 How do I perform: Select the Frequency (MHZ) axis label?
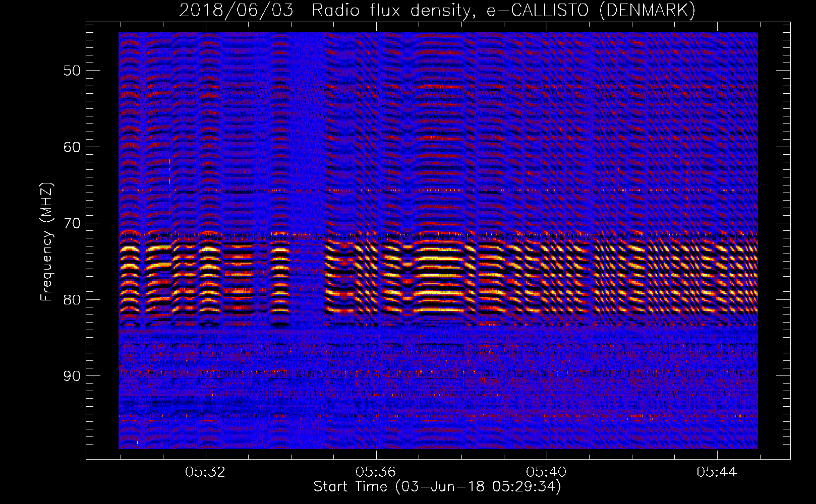[x=46, y=242]
